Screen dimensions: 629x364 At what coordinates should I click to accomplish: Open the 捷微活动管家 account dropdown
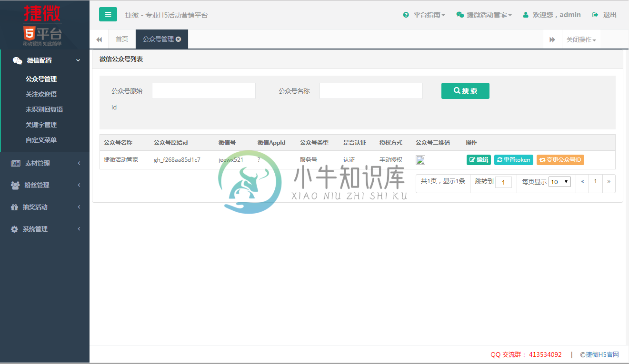(489, 15)
